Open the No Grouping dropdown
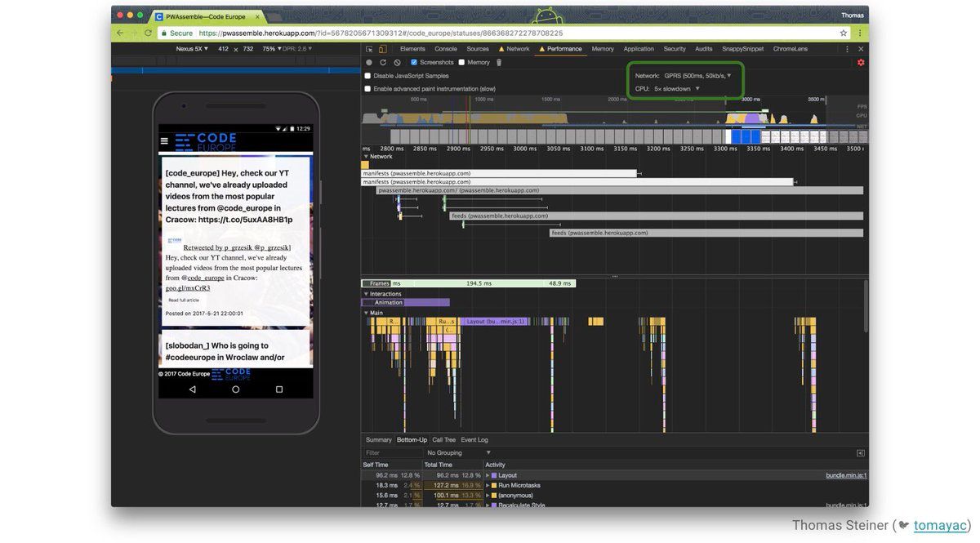This screenshot has width=980, height=543. 458,452
